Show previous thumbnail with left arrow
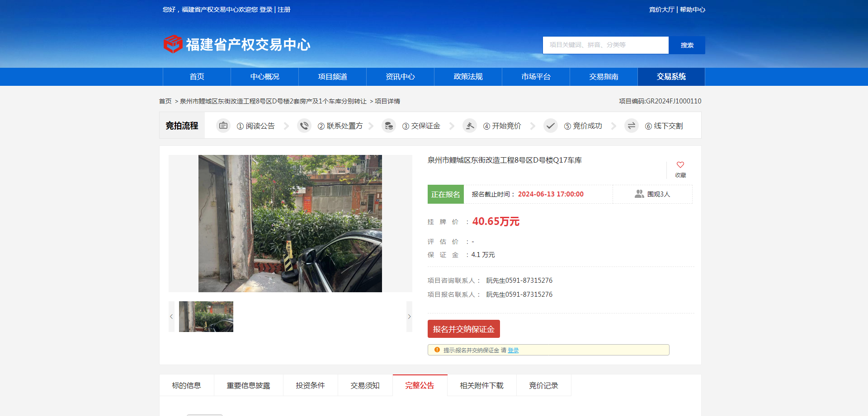This screenshot has width=868, height=416. pyautogui.click(x=171, y=317)
